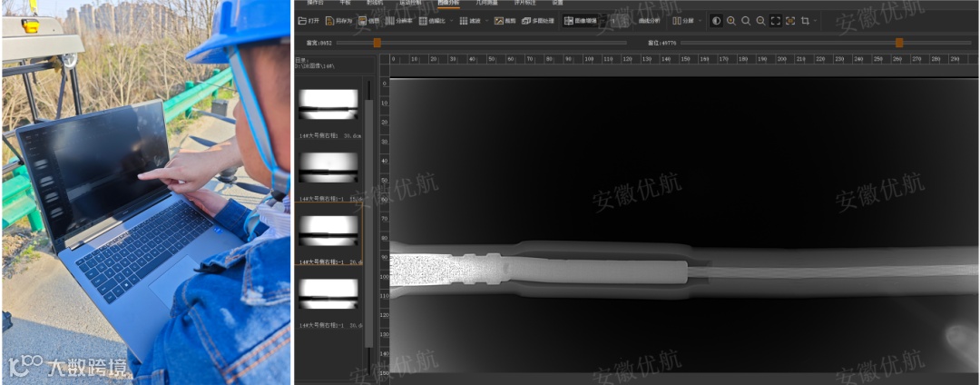Click the directory path D:\DR图像\14#\
This screenshot has width=980, height=385.
[x=316, y=65]
